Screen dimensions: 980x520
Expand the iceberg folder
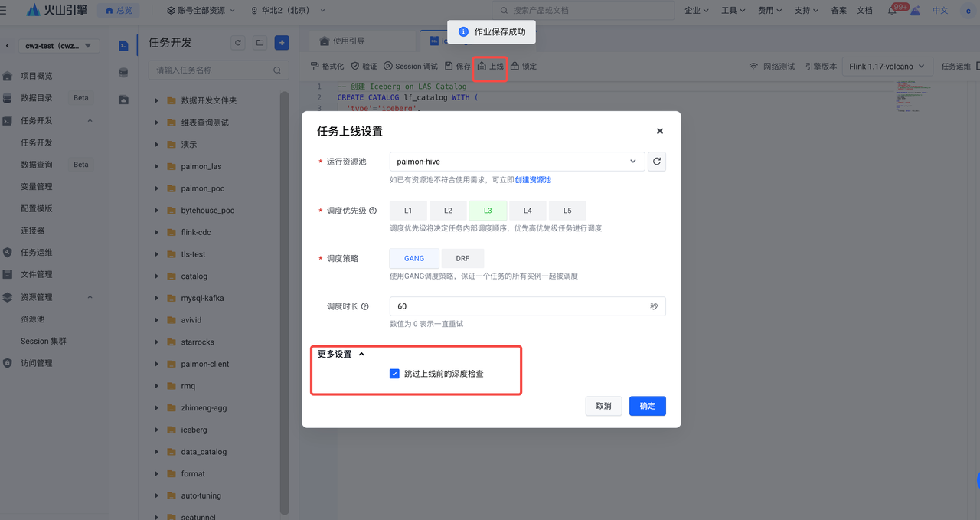(157, 430)
